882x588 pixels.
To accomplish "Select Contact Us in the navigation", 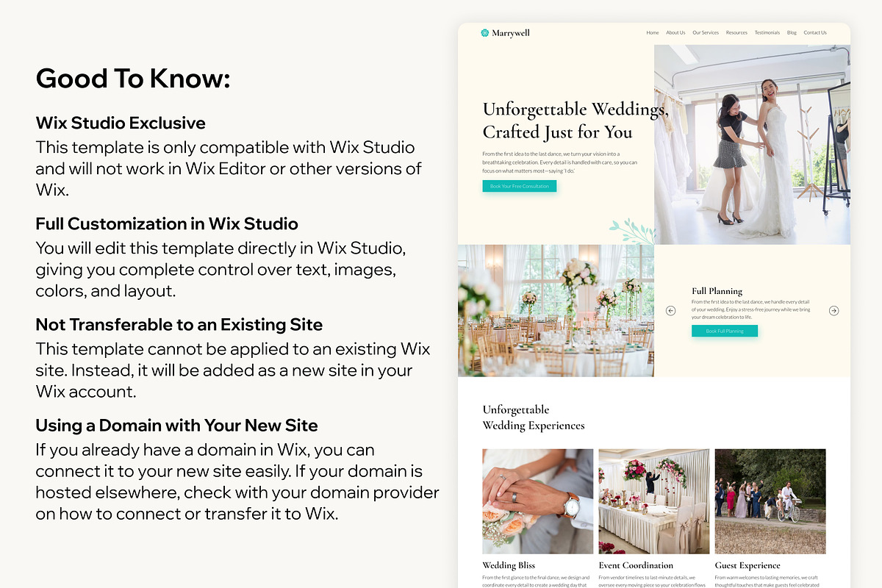I will (815, 32).
